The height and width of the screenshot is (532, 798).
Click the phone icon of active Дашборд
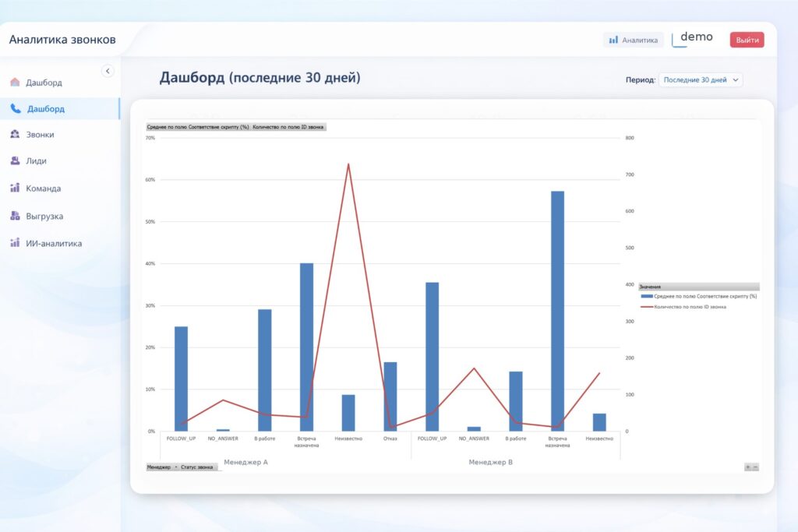(x=16, y=109)
